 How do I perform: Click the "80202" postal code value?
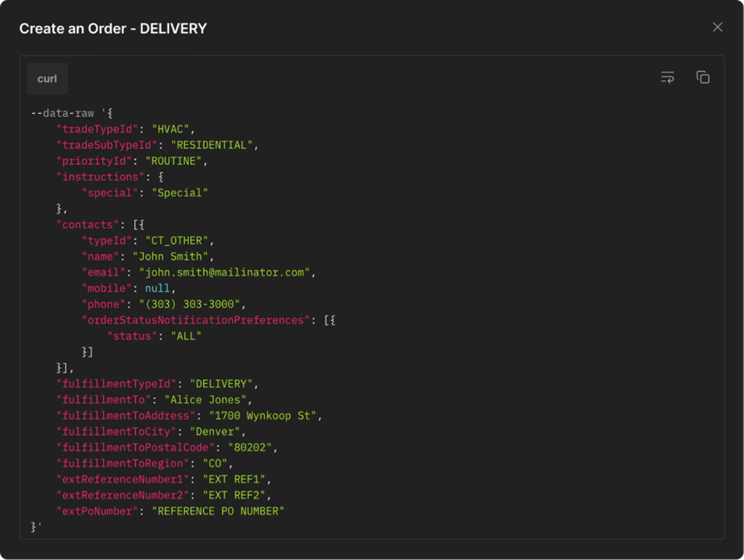coord(249,448)
